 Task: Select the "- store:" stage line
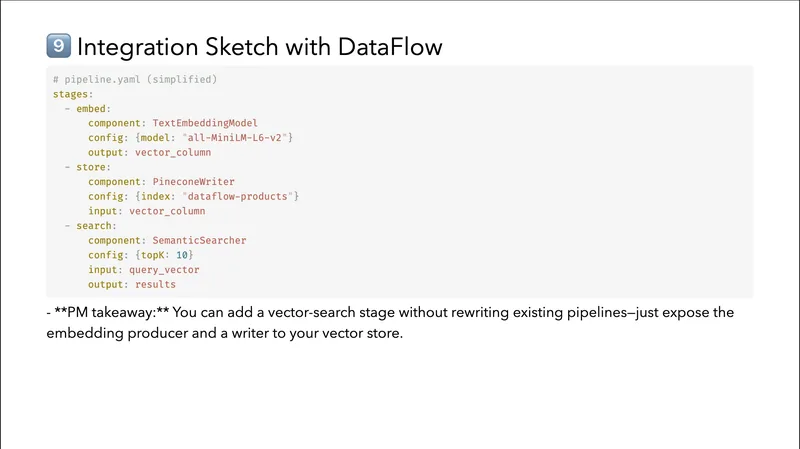87,167
